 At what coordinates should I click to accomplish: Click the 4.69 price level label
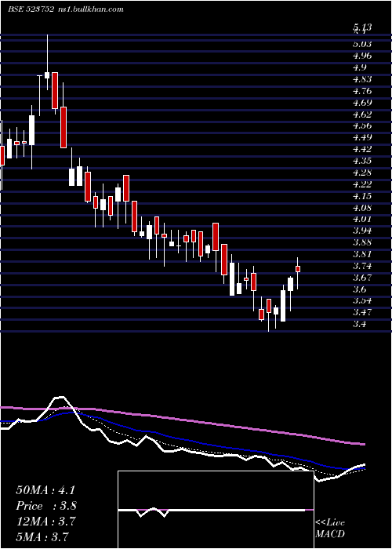362,103
